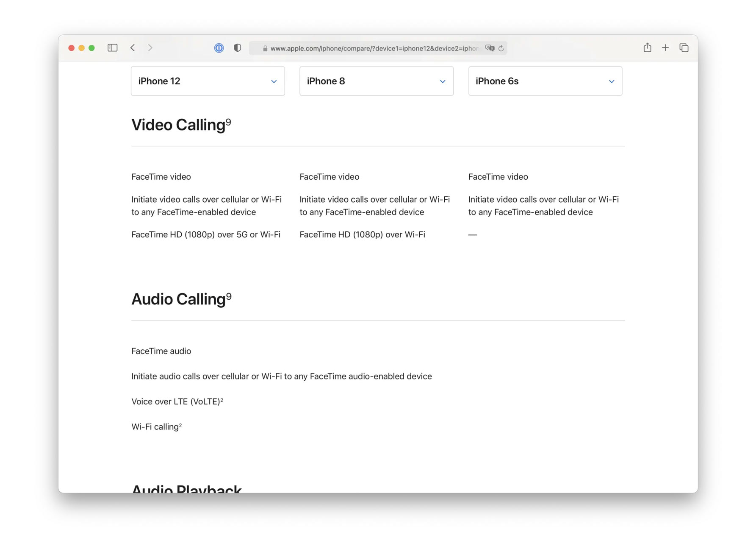Select the Audio Calling heading
Viewport: 756px width, 546px height.
point(178,299)
